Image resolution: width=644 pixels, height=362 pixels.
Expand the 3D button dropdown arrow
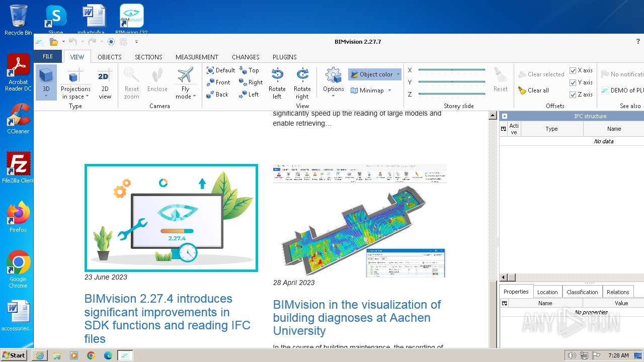tap(46, 96)
